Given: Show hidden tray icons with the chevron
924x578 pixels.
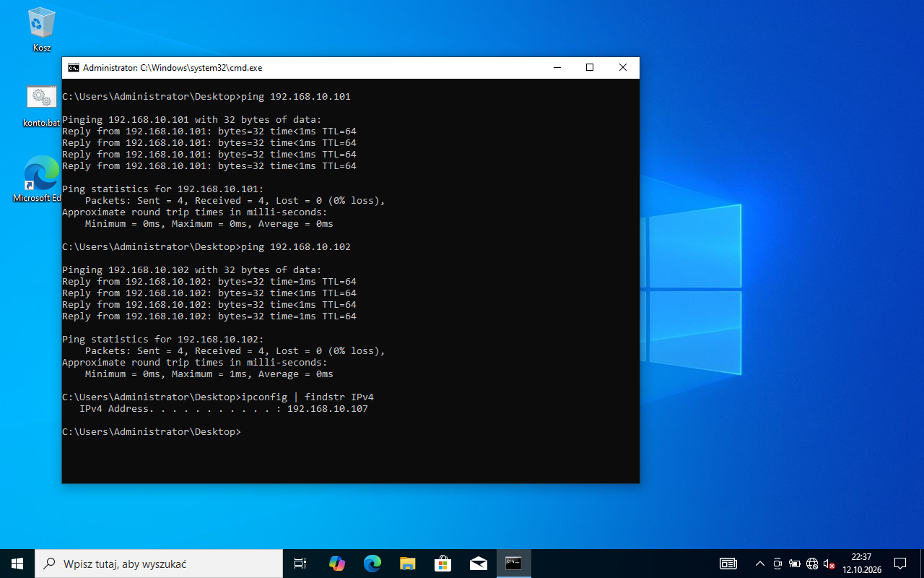Looking at the screenshot, I should pos(759,564).
